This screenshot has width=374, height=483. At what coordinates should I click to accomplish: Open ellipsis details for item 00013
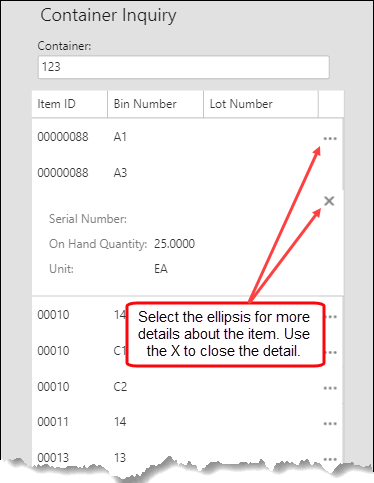[x=330, y=459]
